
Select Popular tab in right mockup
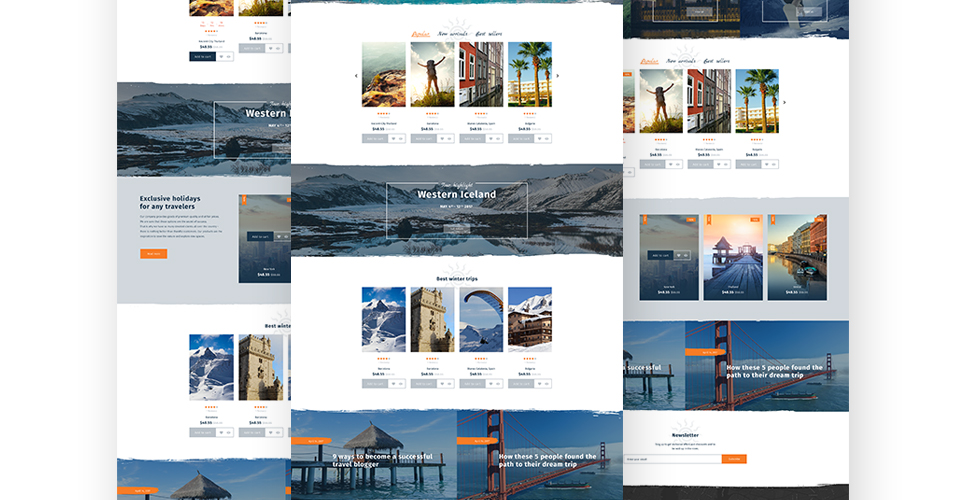coord(649,61)
